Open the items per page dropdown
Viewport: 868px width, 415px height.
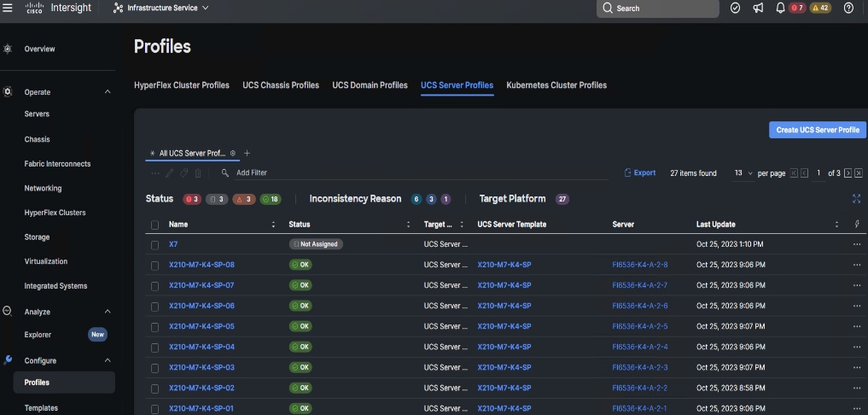743,173
